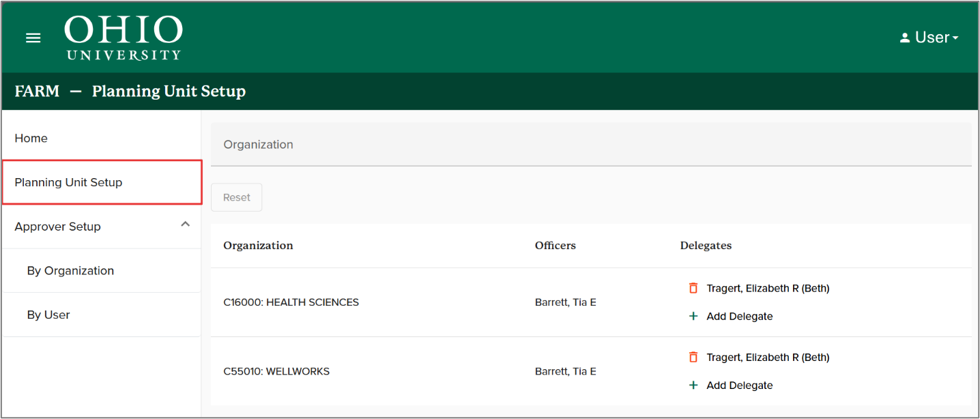Open the hamburger navigation menu
Image resolution: width=980 pixels, height=419 pixels.
click(33, 38)
